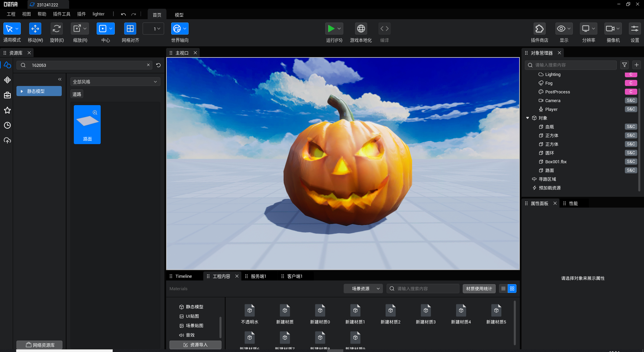Open world axis dropdown arrow
This screenshot has width=644, height=352.
pos(185,29)
